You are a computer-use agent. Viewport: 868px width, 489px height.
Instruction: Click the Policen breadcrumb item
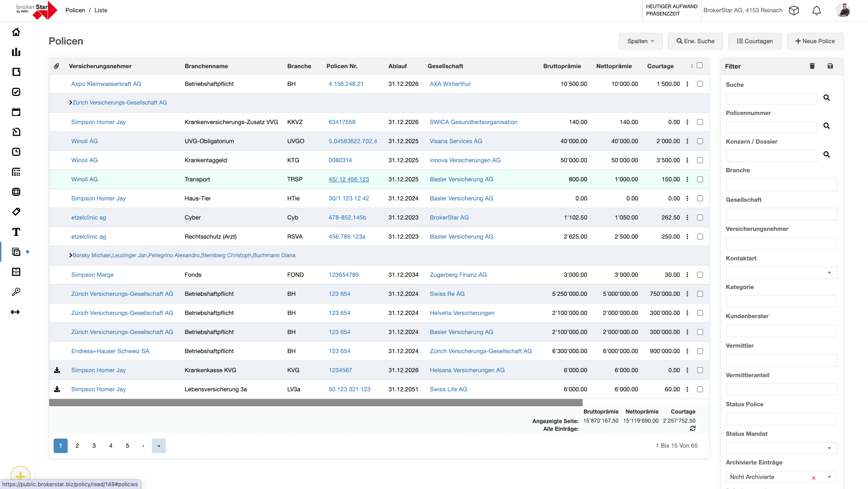[75, 10]
